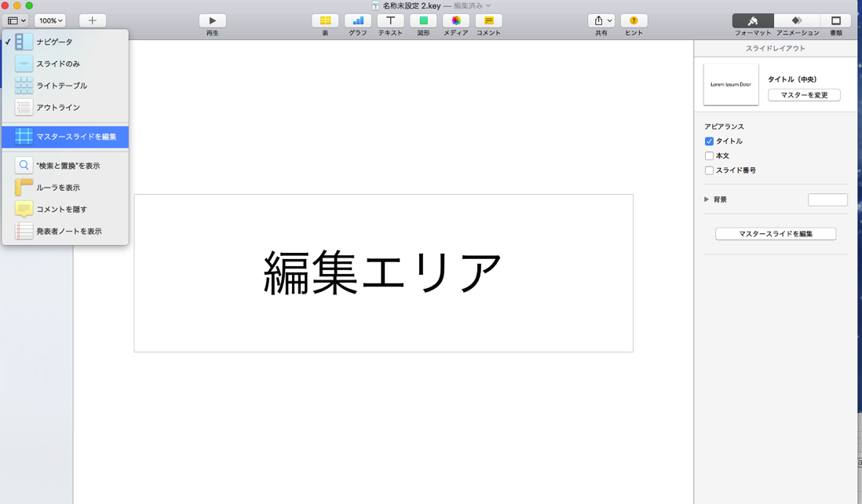This screenshot has width=862, height=504.
Task: Select ナビゲータ view in menu
Action: tap(65, 42)
